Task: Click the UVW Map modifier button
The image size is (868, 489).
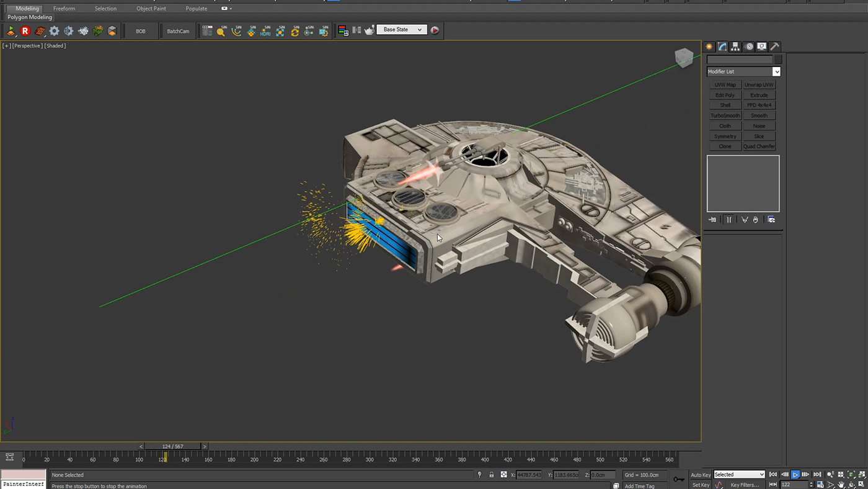Action: (725, 85)
